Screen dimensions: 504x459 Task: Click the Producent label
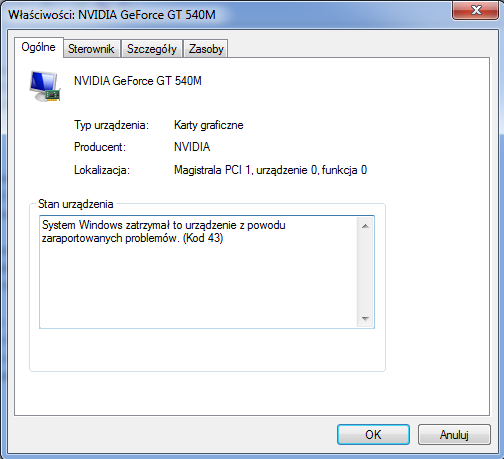click(x=100, y=147)
